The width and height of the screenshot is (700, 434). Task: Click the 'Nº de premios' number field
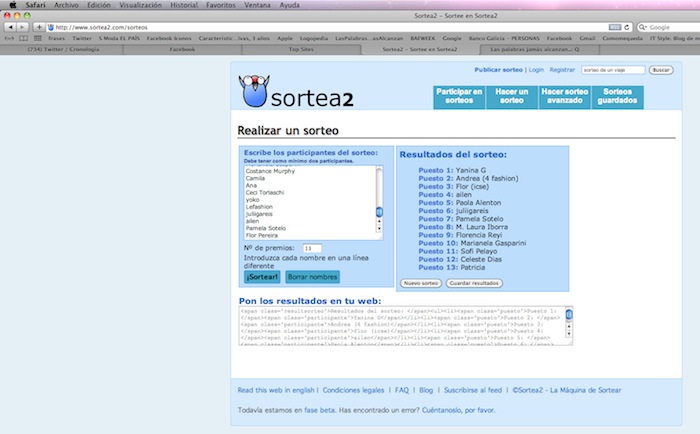click(x=312, y=248)
